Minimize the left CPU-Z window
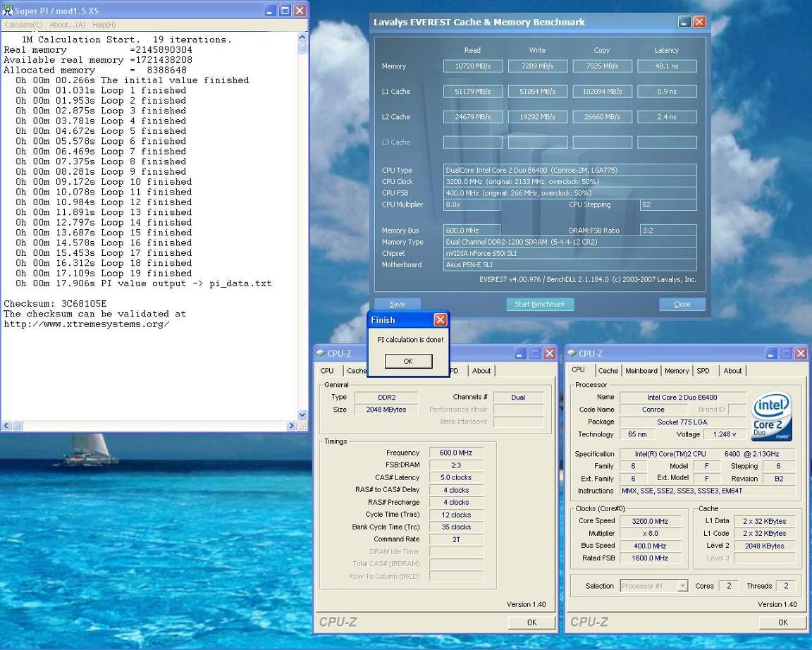The image size is (812, 650). (x=520, y=353)
